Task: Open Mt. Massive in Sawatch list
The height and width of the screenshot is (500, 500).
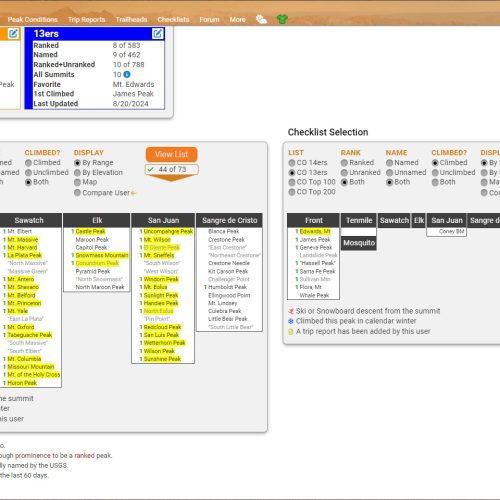Action: 23,240
